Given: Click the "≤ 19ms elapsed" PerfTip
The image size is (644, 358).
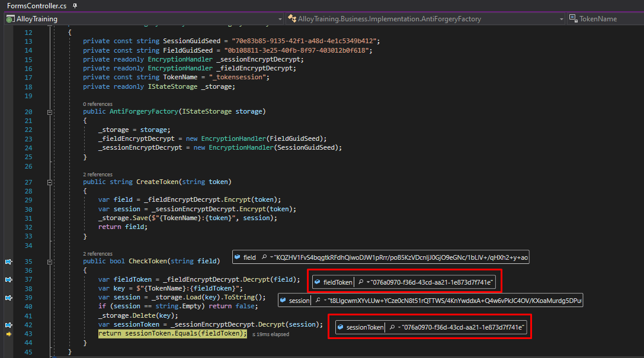Looking at the screenshot, I should pos(271,334).
